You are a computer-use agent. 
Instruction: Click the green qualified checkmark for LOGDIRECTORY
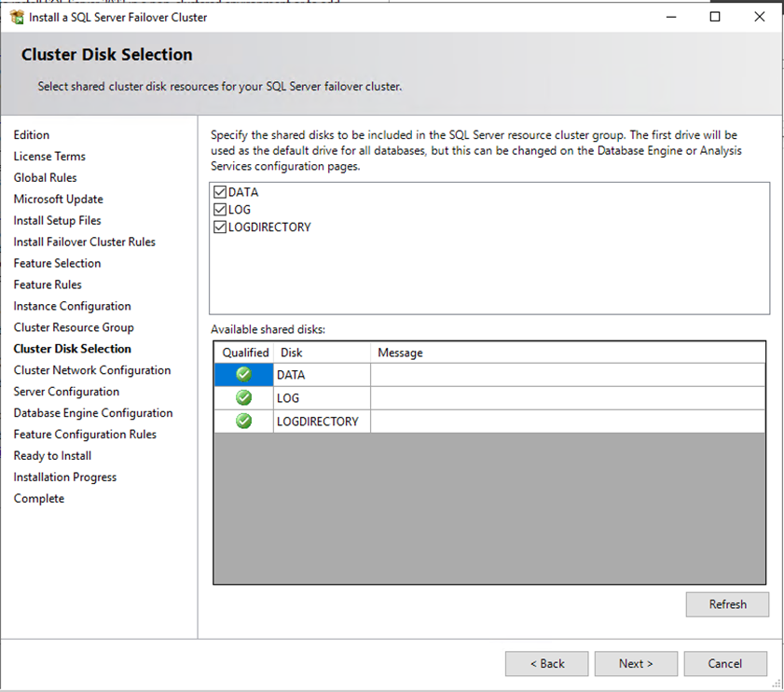243,422
